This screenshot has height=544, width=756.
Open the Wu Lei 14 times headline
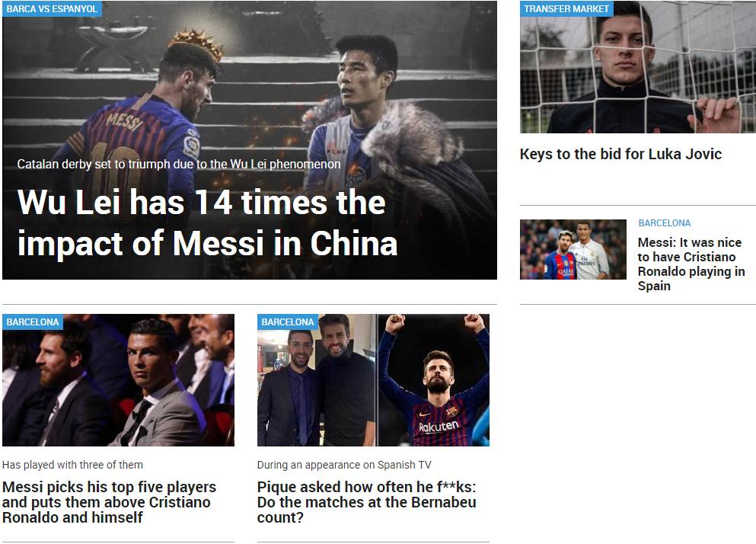207,222
